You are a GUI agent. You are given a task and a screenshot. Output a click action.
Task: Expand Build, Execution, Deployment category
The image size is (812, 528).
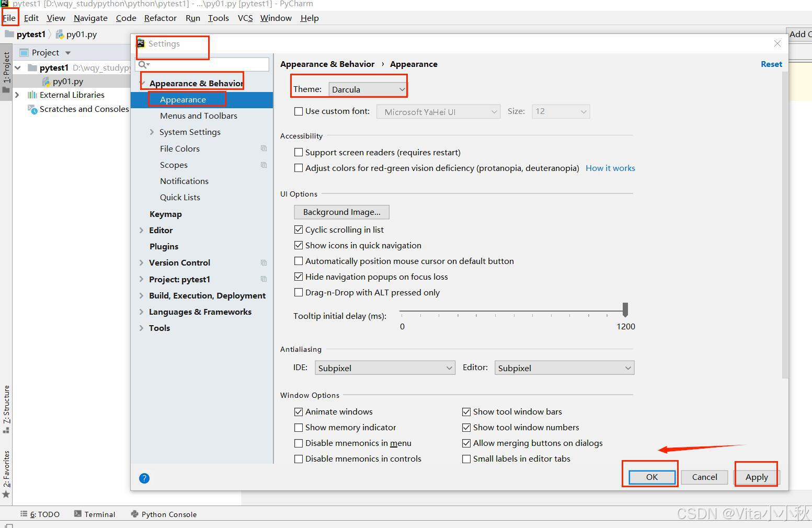142,295
